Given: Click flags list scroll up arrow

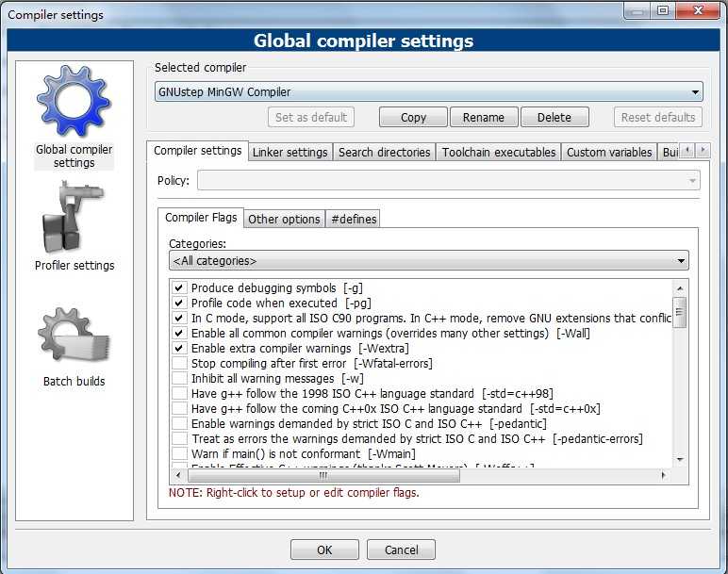Looking at the screenshot, I should (x=680, y=288).
